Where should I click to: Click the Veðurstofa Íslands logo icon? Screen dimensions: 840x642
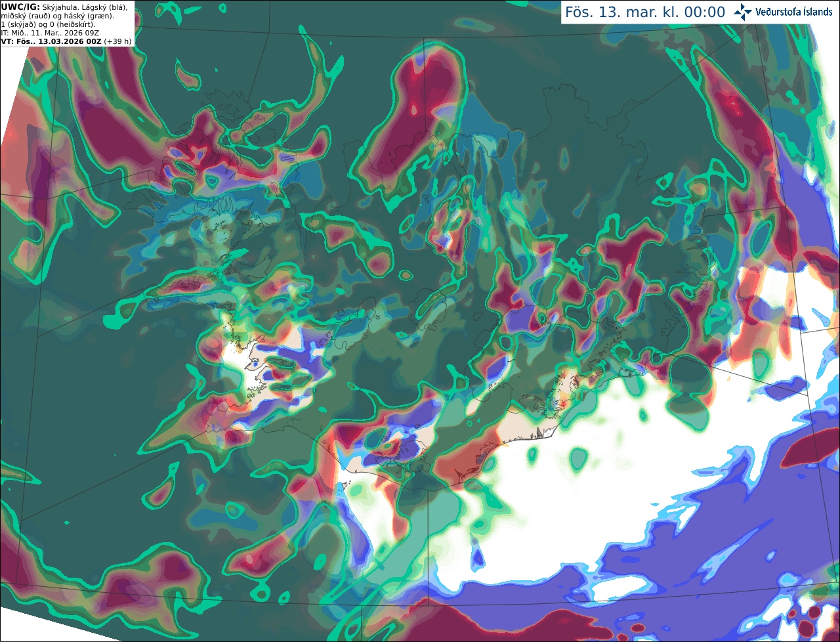743,12
